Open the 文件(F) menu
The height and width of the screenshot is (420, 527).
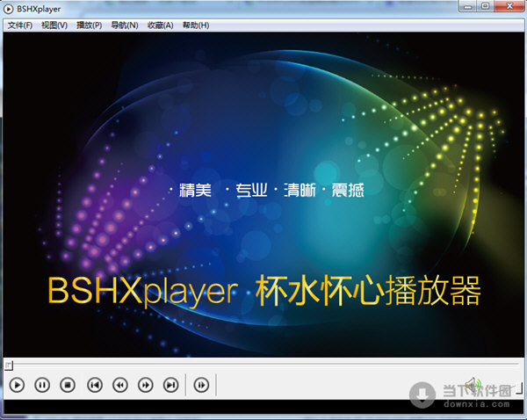[x=20, y=25]
